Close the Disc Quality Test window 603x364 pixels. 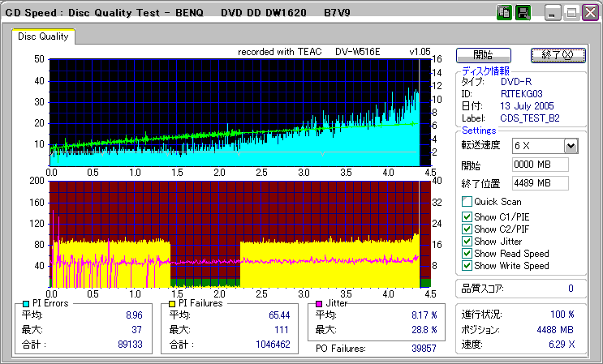(x=589, y=13)
